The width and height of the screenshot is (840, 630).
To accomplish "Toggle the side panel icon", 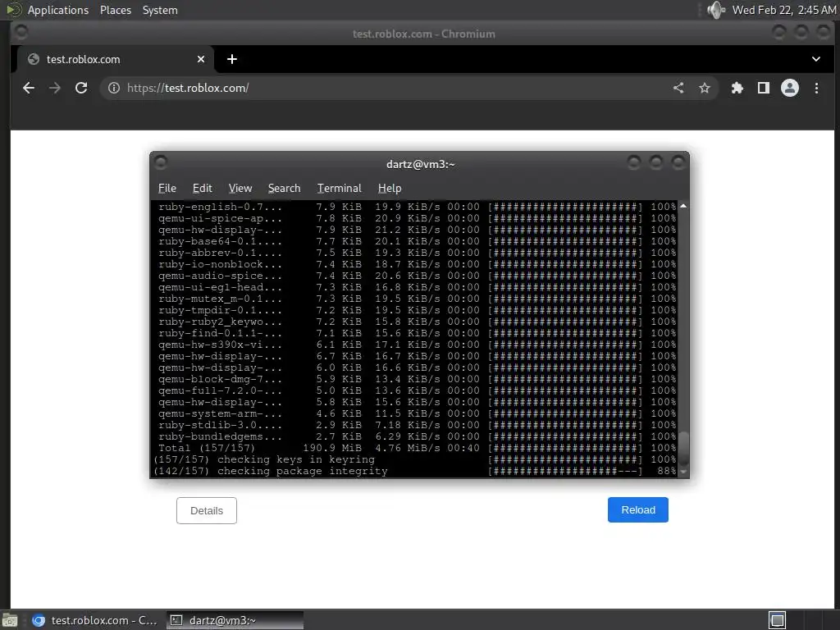I will (764, 88).
